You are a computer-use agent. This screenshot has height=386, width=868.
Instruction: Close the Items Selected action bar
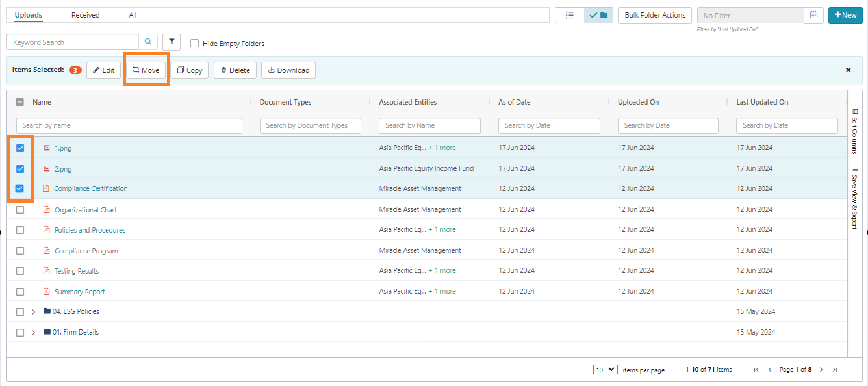coord(848,70)
